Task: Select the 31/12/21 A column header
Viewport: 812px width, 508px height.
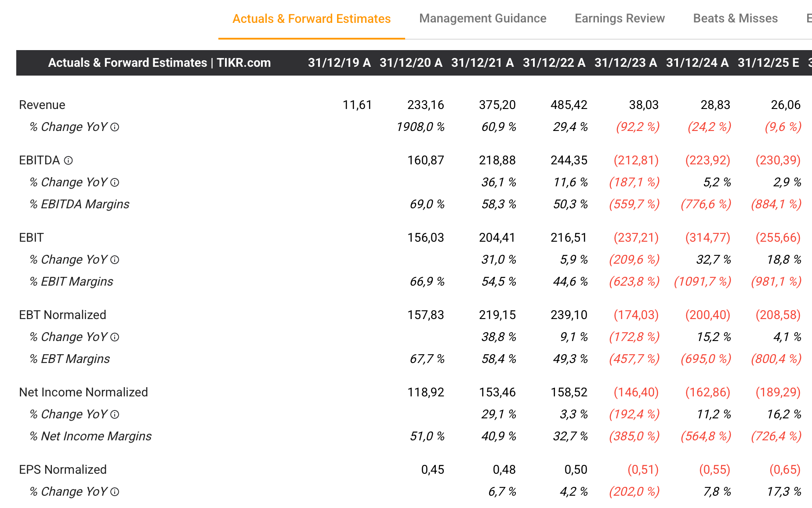Action: pyautogui.click(x=482, y=63)
